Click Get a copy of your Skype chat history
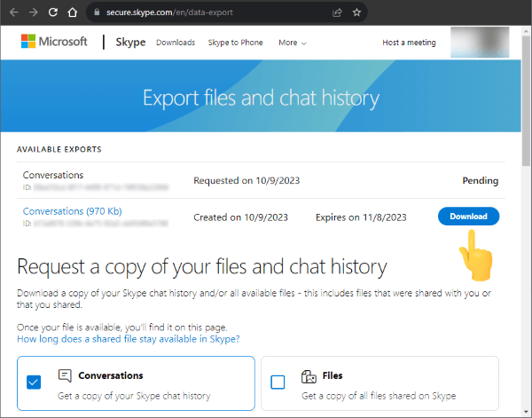The height and width of the screenshot is (418, 532). click(134, 396)
